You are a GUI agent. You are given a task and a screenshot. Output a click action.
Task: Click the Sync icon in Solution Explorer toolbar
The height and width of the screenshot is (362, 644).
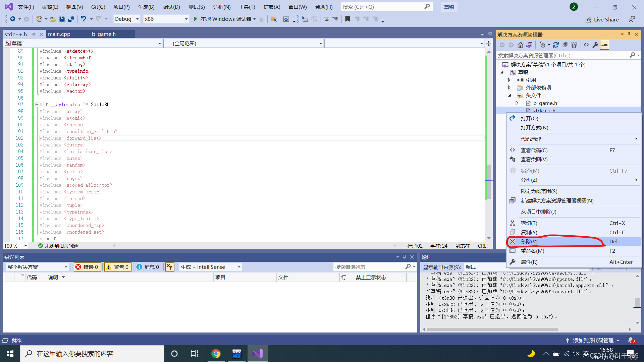coord(556,45)
